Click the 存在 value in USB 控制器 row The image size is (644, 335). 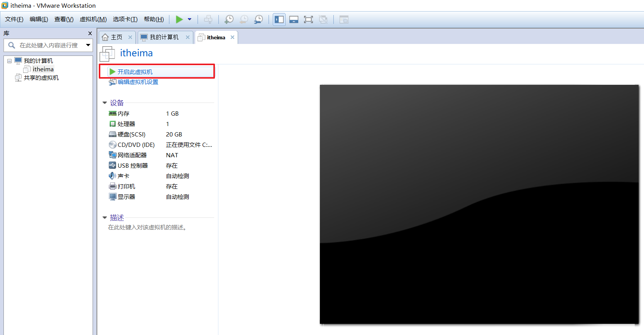point(172,166)
